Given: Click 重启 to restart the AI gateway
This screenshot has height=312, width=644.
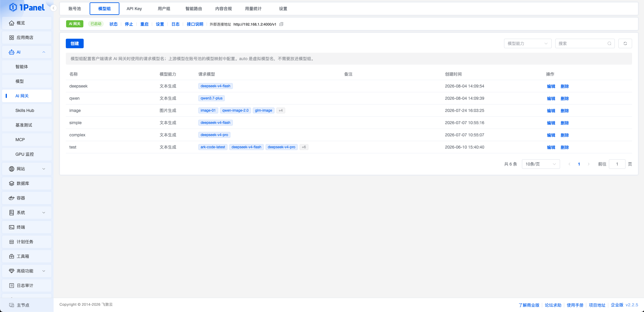Looking at the screenshot, I should pos(144,24).
